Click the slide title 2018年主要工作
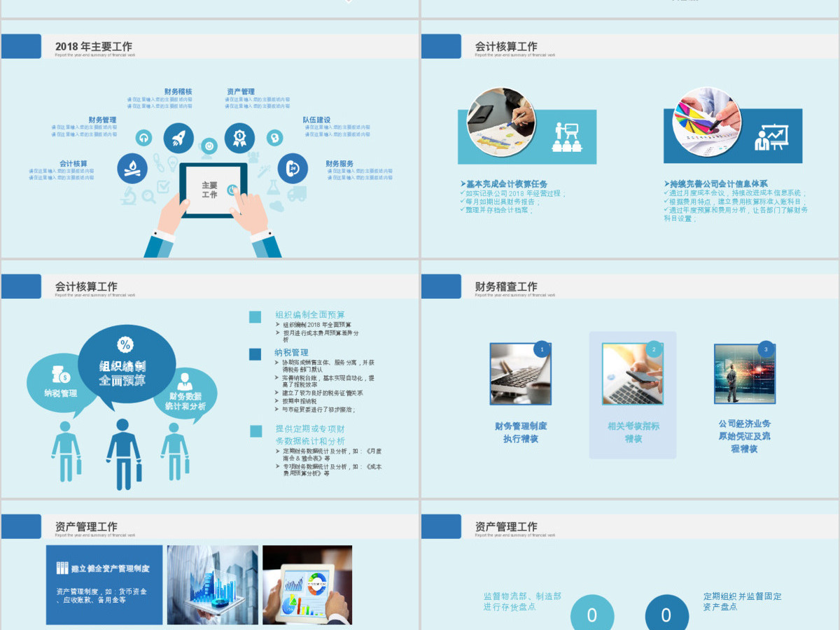This screenshot has height=630, width=840. point(94,46)
